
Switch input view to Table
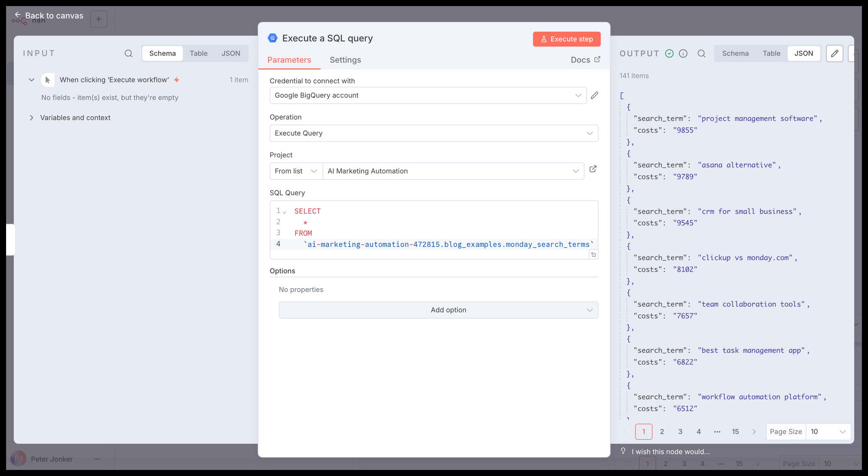[x=198, y=53]
